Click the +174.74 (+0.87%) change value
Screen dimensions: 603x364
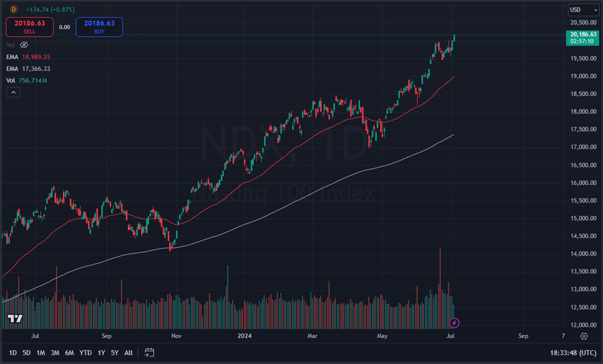(50, 10)
